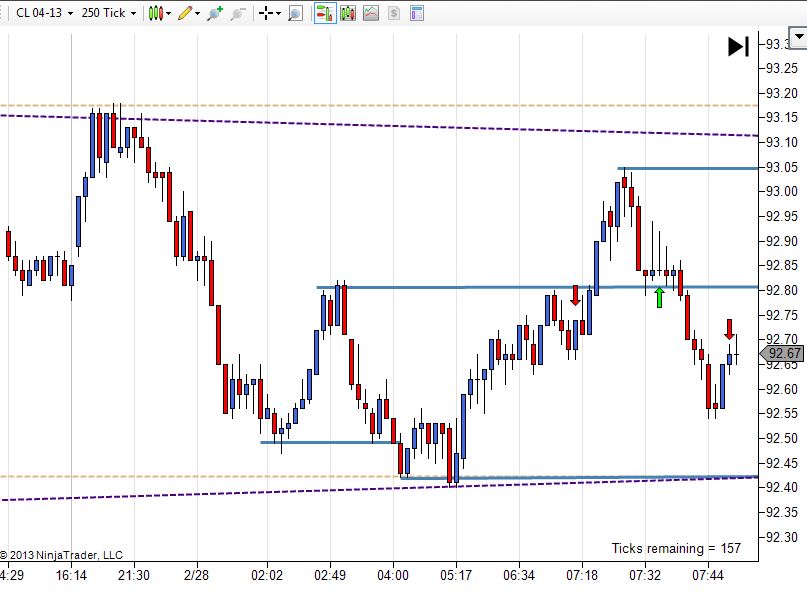807x593 pixels.
Task: Click the 16:14 time axis label
Action: tap(71, 575)
